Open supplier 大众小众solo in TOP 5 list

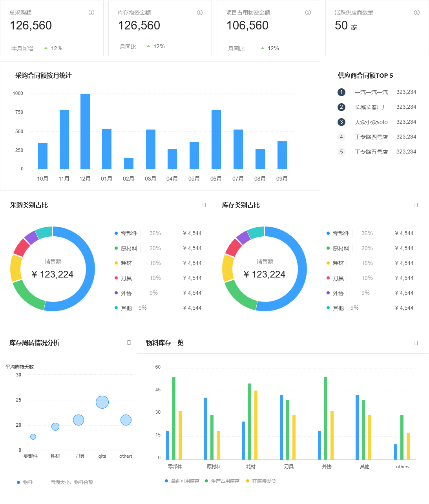[x=371, y=122]
